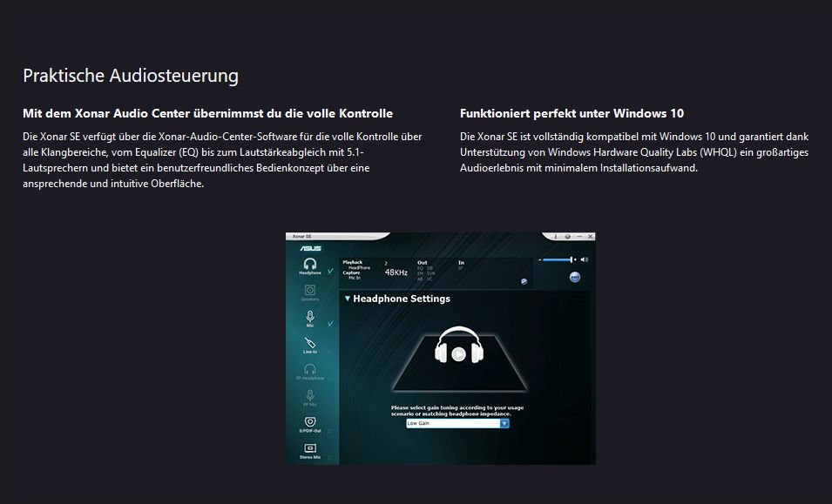Viewport: 832px width, 504px height.
Task: Select the Line-In jack icon
Action: pos(310,342)
